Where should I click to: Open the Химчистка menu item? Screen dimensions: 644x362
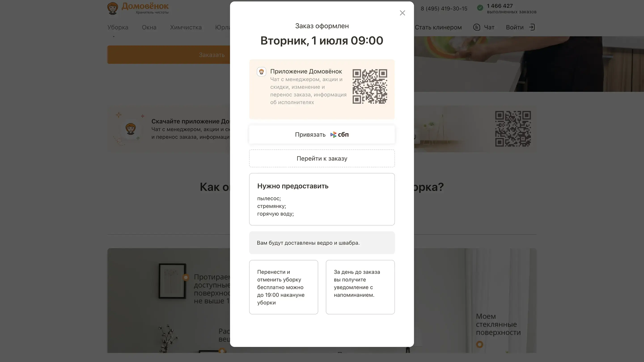click(x=186, y=27)
